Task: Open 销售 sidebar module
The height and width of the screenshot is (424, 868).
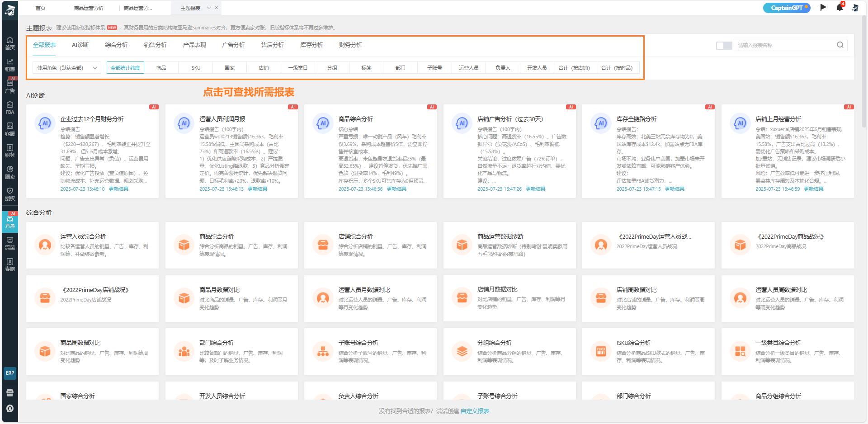Action: coord(10,65)
